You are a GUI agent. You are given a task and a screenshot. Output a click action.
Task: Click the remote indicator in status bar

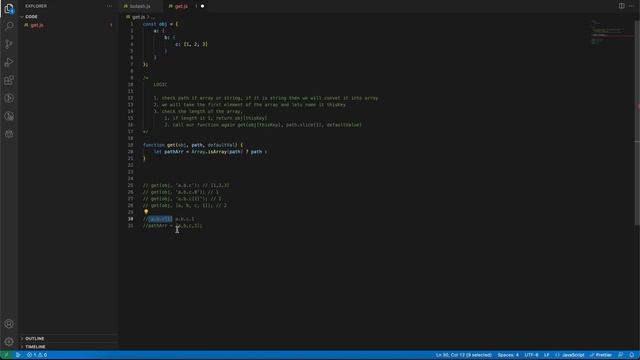(x=6, y=355)
